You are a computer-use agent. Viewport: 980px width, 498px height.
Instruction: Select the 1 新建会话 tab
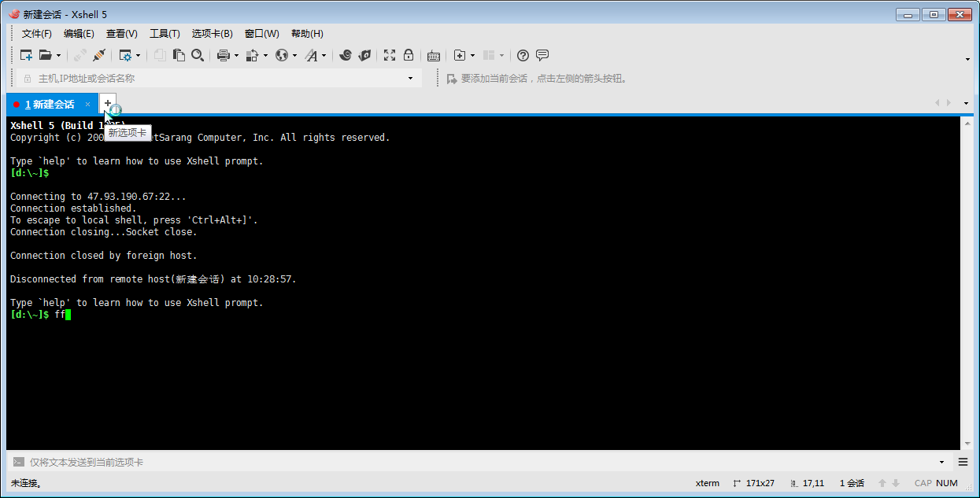pyautogui.click(x=49, y=104)
